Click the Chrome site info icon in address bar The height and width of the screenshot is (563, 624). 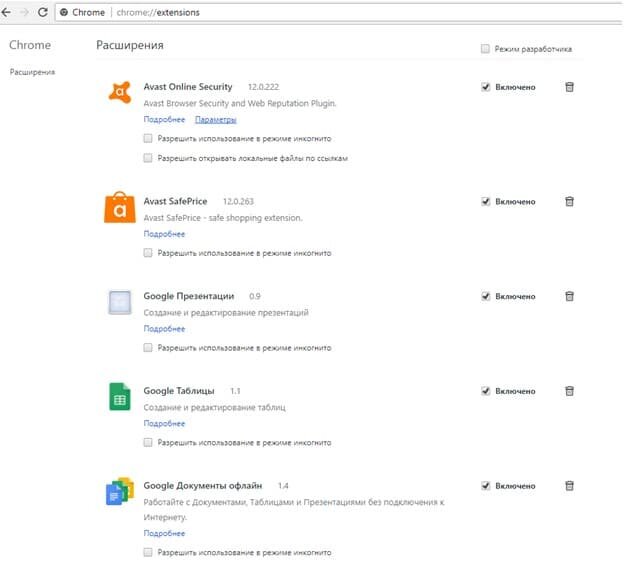click(64, 12)
